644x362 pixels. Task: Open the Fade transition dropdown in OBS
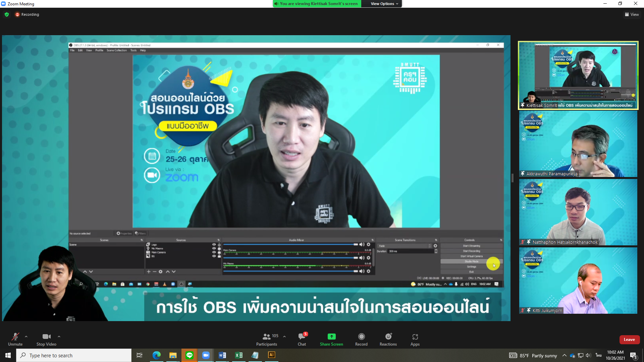tap(405, 246)
